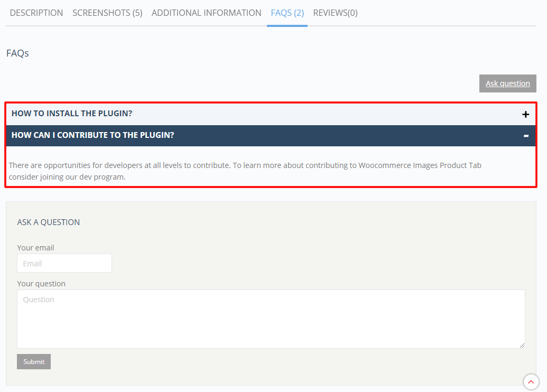Image resolution: width=547 pixels, height=392 pixels.
Task: Click the question textarea resize handle
Action: click(522, 346)
